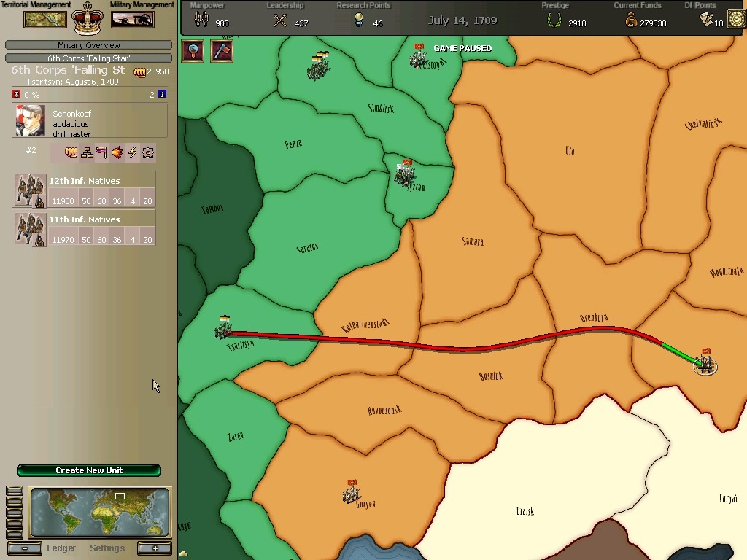Open Military Management cannon icon
This screenshot has width=747, height=560.
133,20
